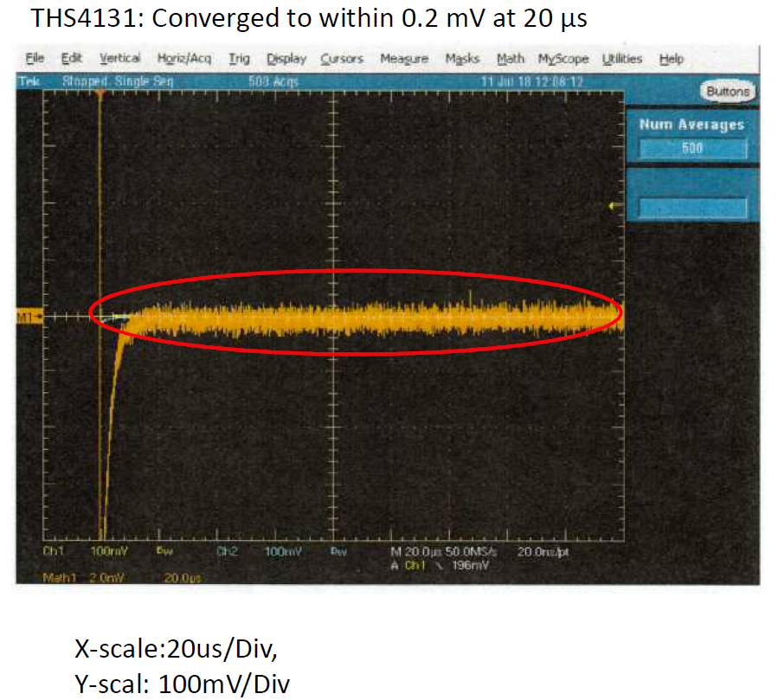The width and height of the screenshot is (778, 700).
Task: Open the Measure menu
Action: 404,59
